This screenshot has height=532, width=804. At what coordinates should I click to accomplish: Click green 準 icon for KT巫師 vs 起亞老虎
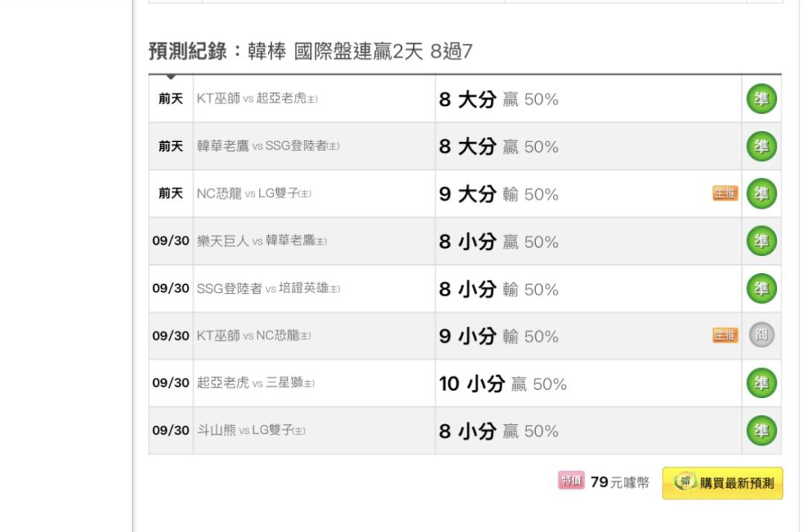(761, 99)
